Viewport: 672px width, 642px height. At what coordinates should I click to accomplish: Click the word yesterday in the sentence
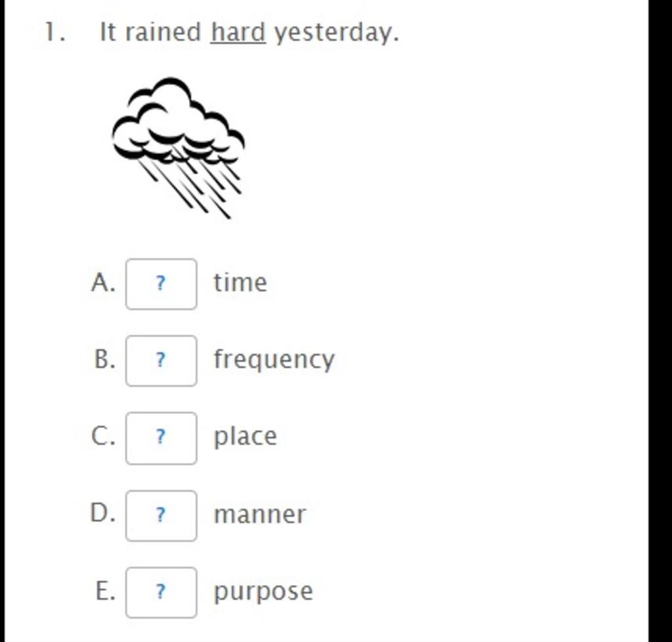click(337, 33)
